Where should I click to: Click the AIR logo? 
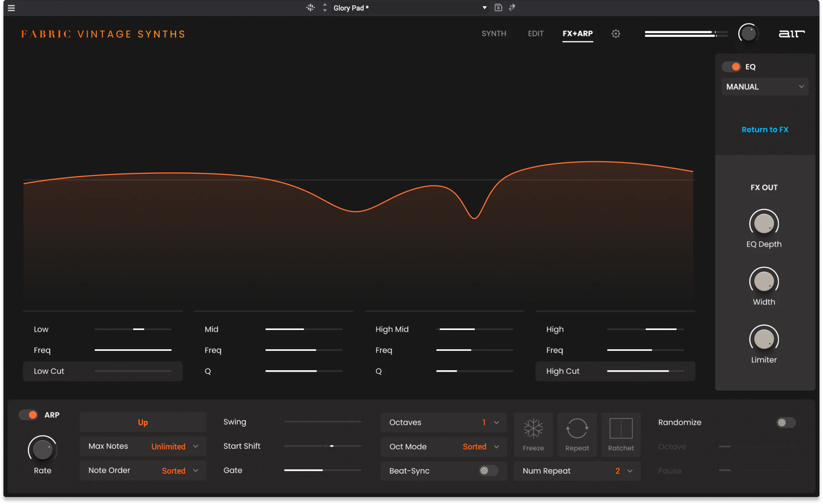[x=791, y=34]
